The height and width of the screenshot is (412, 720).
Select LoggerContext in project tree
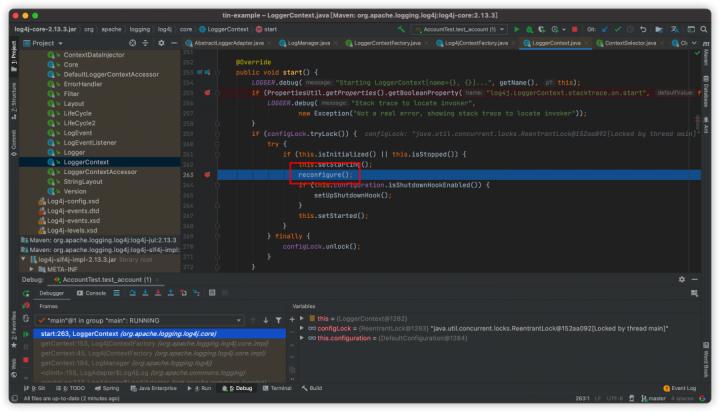point(86,162)
